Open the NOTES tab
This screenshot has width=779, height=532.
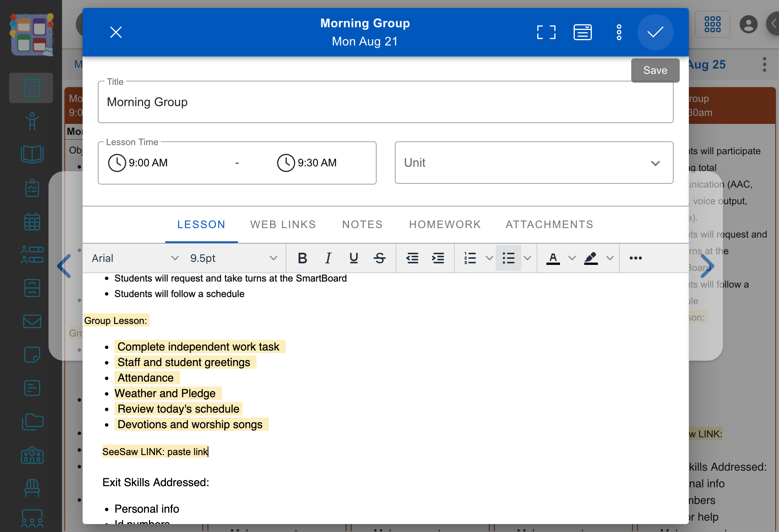[x=362, y=224]
